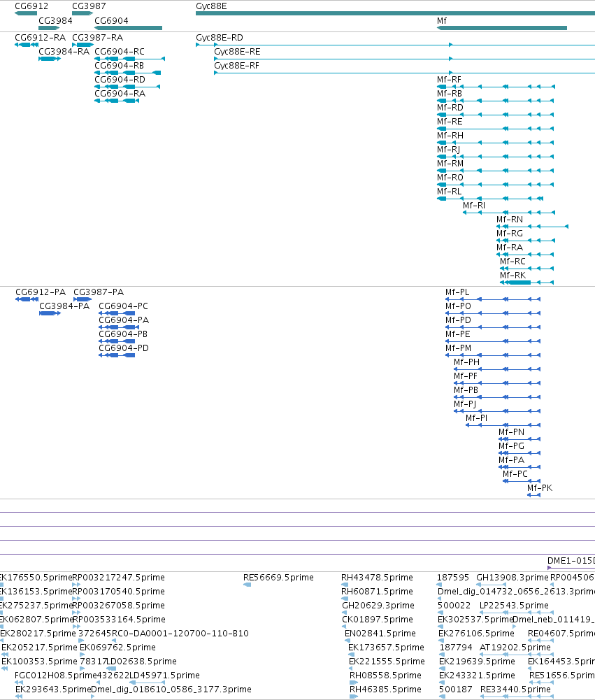The image size is (595, 700).
Task: Select EST RE33440.5prime
Action: pos(515,690)
